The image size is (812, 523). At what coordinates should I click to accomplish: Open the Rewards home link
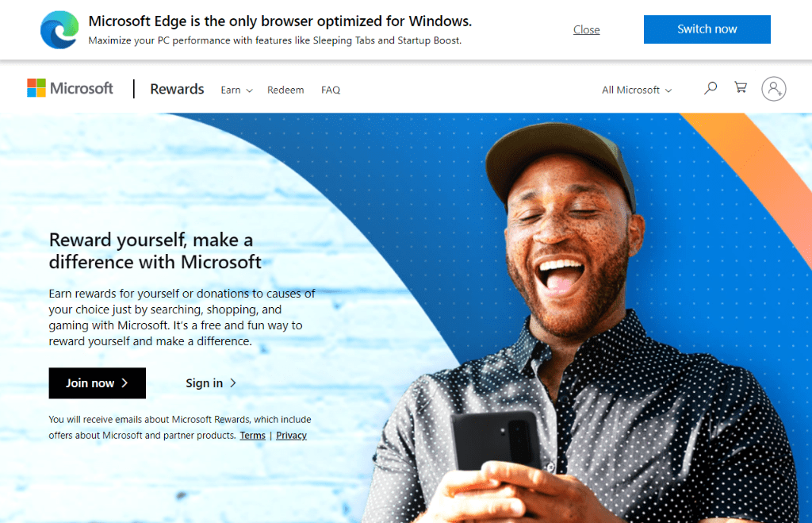tap(177, 89)
